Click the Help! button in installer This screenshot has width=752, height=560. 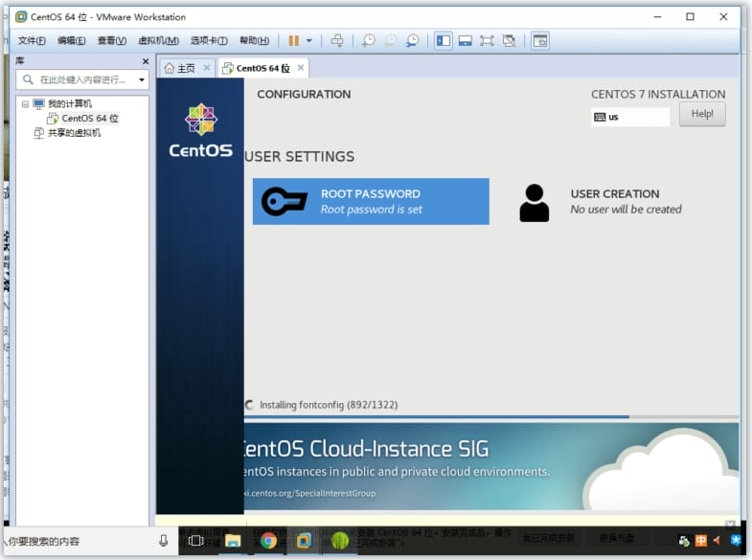(702, 114)
